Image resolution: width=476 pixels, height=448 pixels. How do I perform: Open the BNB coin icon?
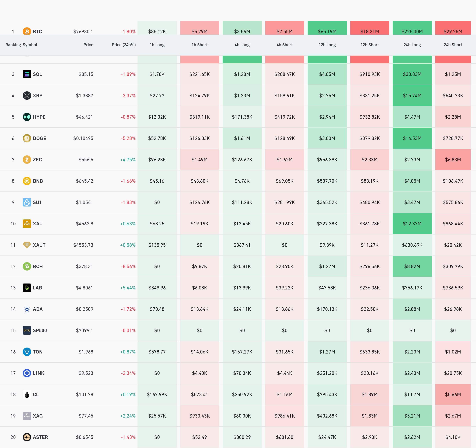tap(27, 181)
